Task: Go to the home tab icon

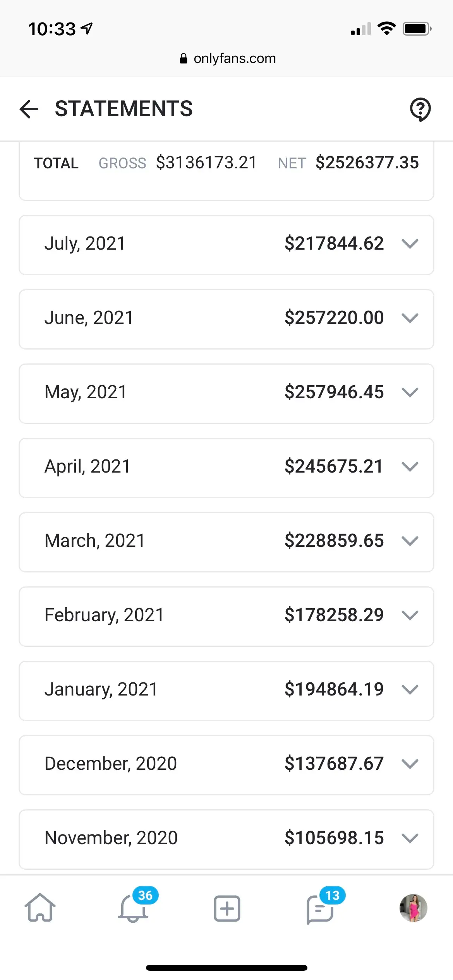Action: pos(40,908)
